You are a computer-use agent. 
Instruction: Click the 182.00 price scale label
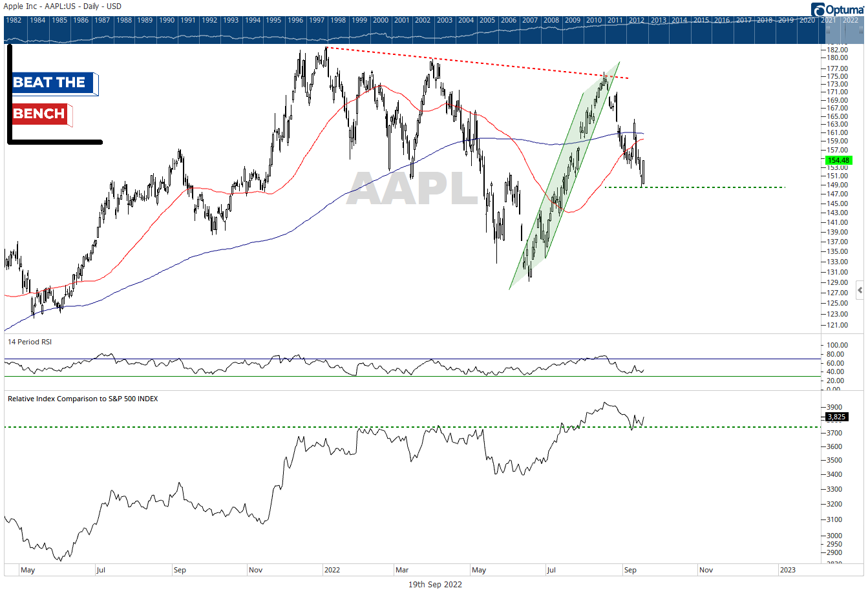click(x=837, y=50)
